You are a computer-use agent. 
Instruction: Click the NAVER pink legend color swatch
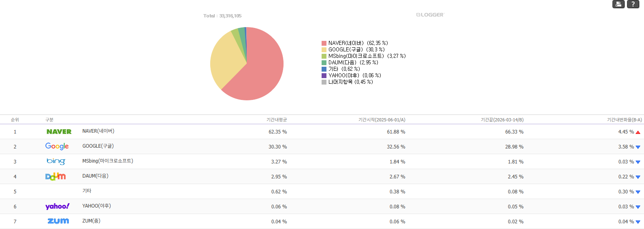tap(324, 43)
